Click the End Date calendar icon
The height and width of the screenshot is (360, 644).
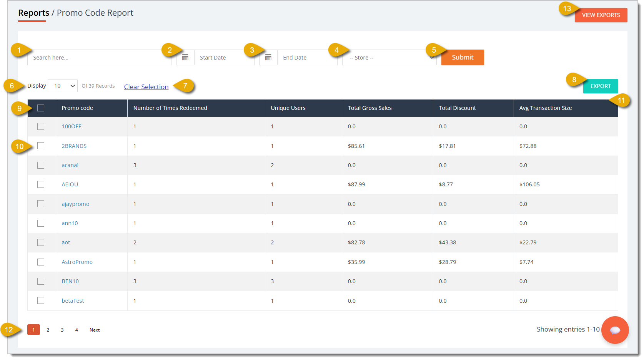(x=268, y=57)
